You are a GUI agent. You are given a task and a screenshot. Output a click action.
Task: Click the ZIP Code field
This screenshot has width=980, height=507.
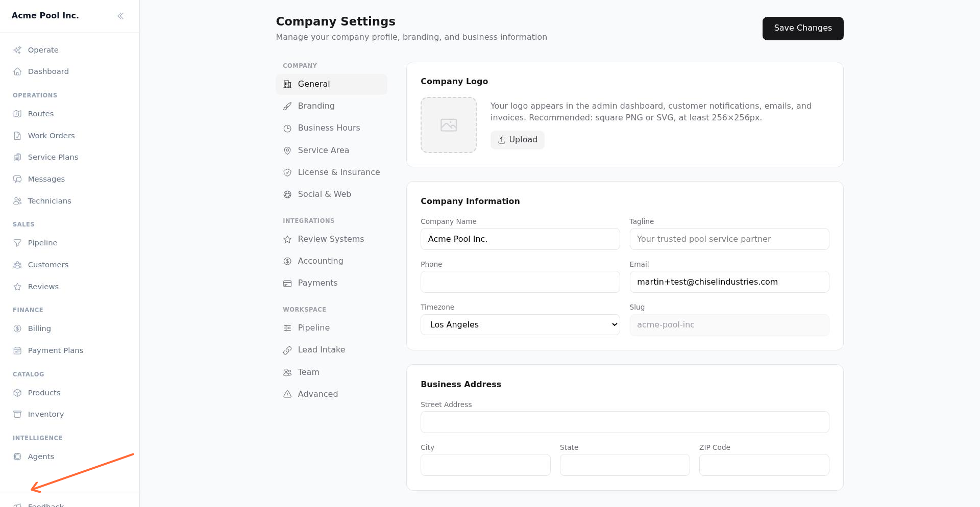coord(764,465)
